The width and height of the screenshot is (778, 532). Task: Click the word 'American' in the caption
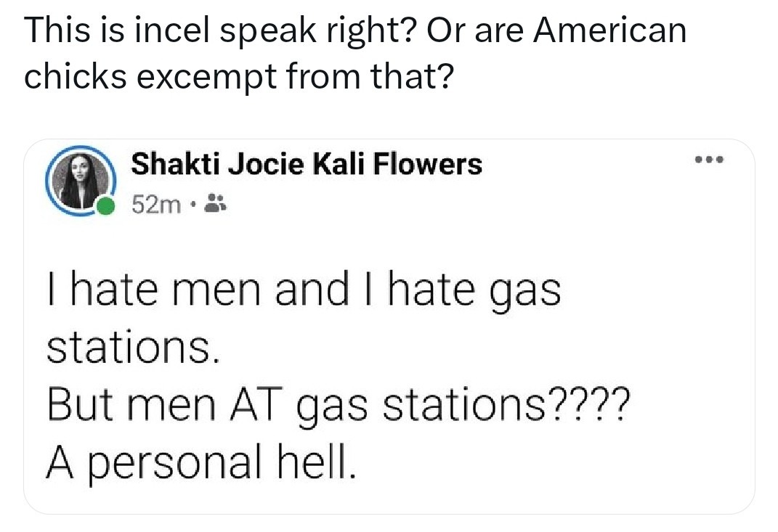609,30
